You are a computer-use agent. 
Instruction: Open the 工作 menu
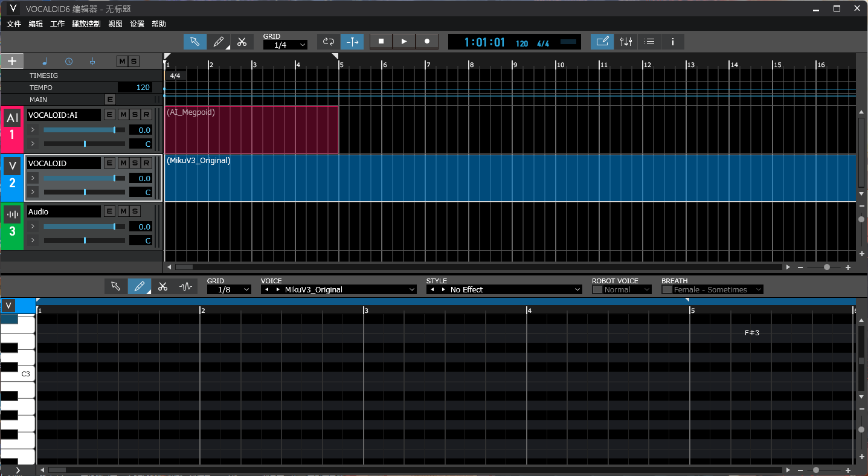click(x=57, y=24)
